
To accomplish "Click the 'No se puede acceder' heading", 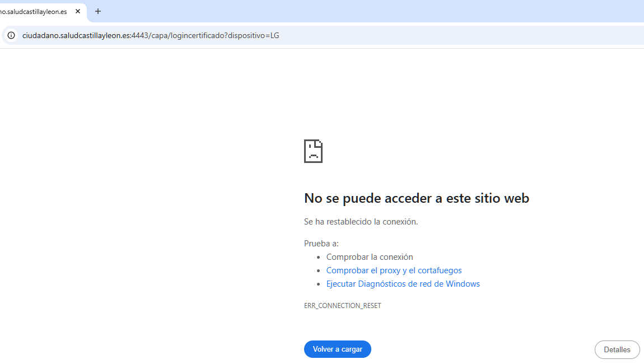I will coord(416,198).
